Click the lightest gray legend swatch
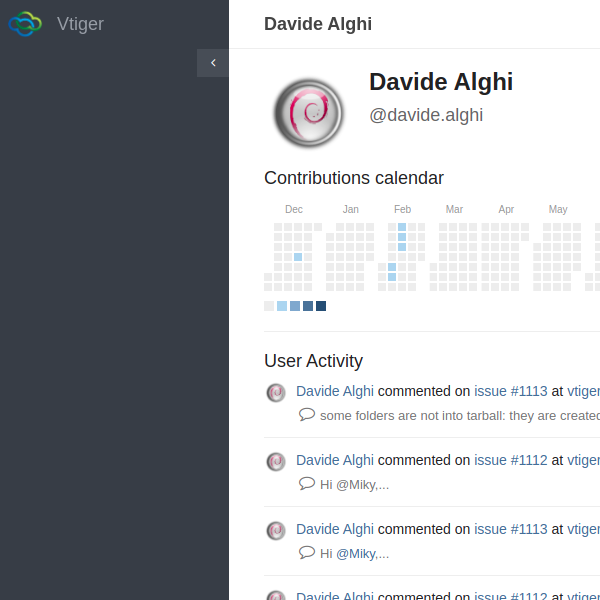The height and width of the screenshot is (600, 600). tap(269, 306)
